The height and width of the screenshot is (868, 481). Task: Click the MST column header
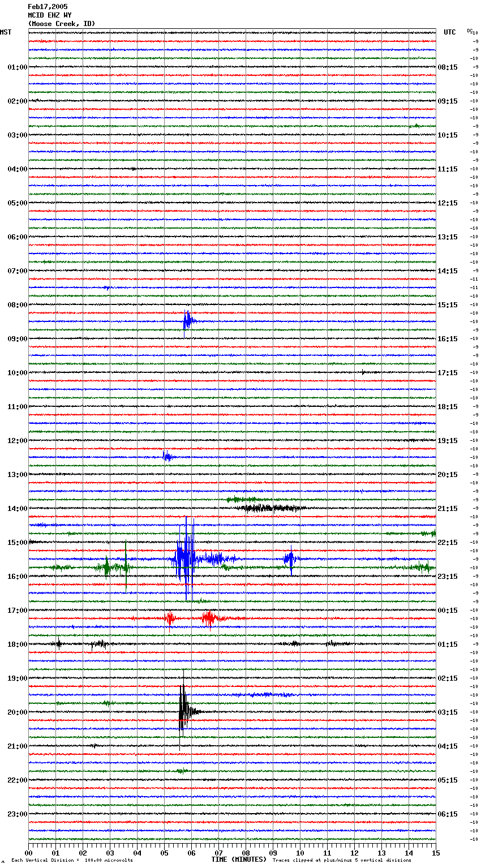6,32
